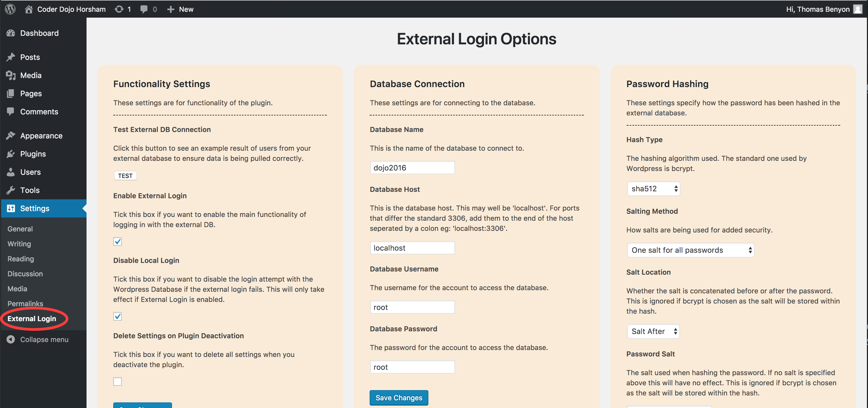The height and width of the screenshot is (408, 868).
Task: Open Permalinks settings submenu
Action: click(25, 304)
